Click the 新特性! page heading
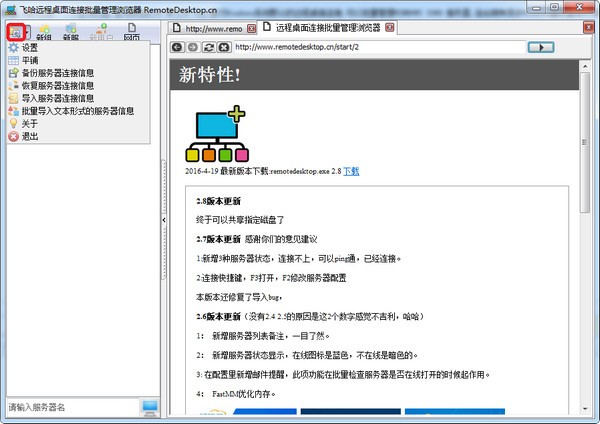The height and width of the screenshot is (424, 600). [x=210, y=74]
